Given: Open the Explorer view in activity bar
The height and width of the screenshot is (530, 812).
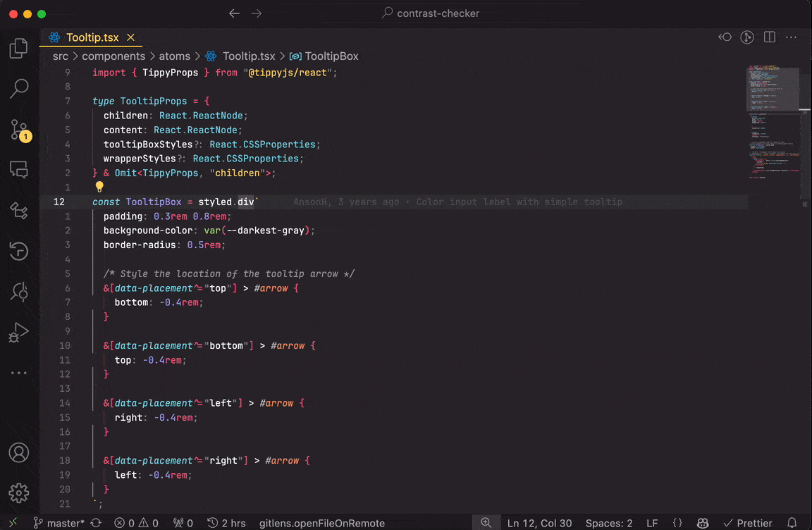Looking at the screenshot, I should [x=19, y=49].
